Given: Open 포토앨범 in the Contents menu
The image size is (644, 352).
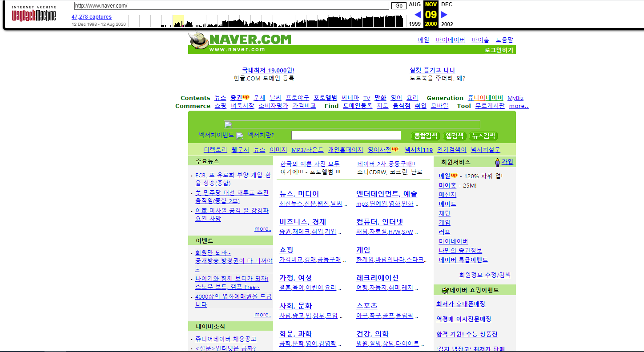Looking at the screenshot, I should click(326, 98).
